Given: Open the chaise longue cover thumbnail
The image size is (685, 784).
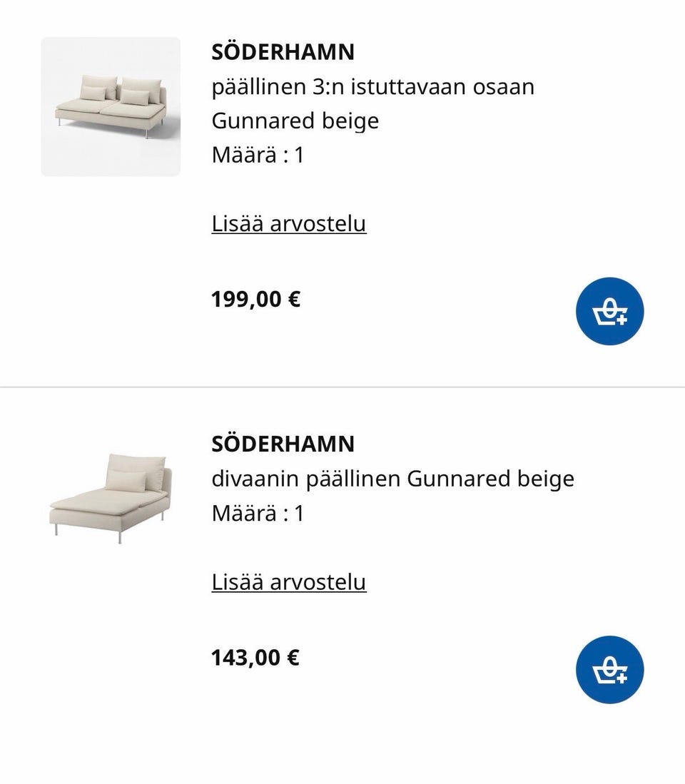Looking at the screenshot, I should 111,498.
